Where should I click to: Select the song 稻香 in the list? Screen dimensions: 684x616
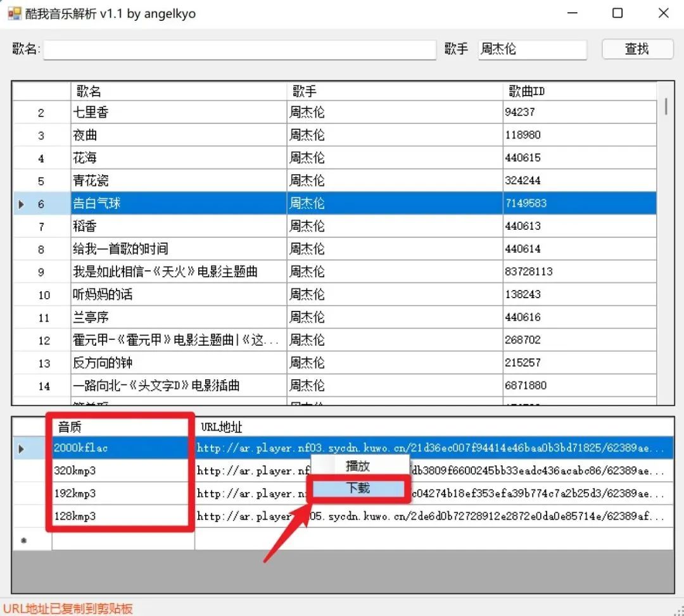tap(179, 227)
